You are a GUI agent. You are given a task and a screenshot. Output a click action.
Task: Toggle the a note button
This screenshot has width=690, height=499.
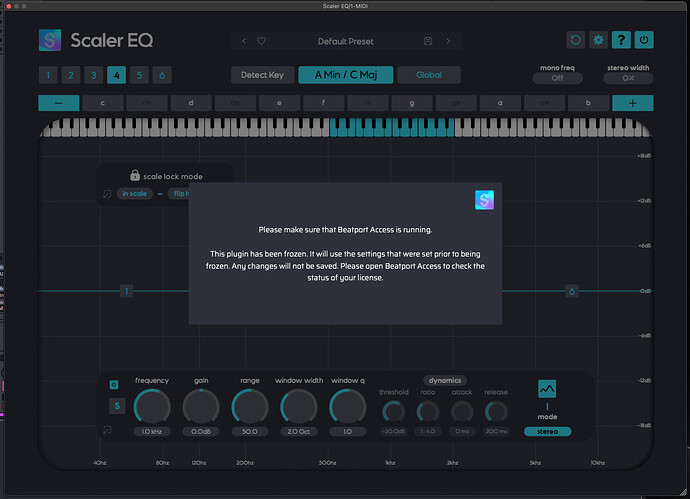[x=500, y=103]
